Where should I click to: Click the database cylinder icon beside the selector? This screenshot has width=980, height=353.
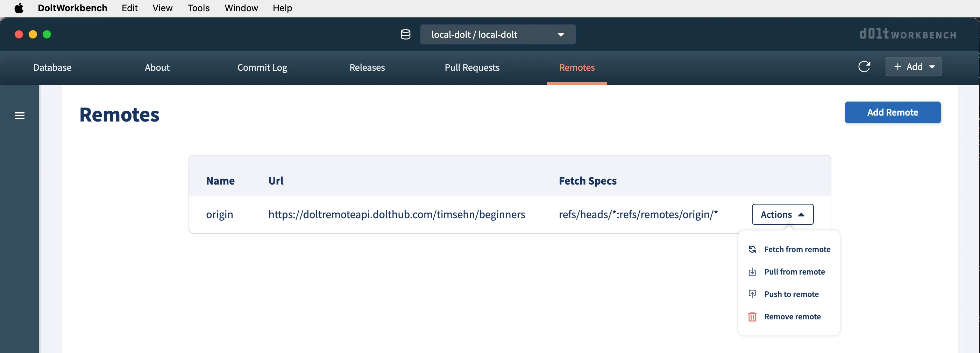[x=405, y=34]
